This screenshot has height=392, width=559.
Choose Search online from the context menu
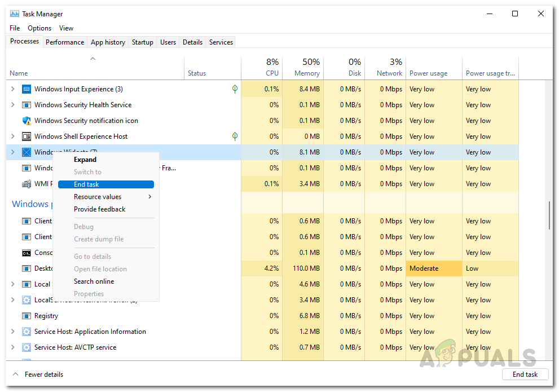(x=94, y=281)
